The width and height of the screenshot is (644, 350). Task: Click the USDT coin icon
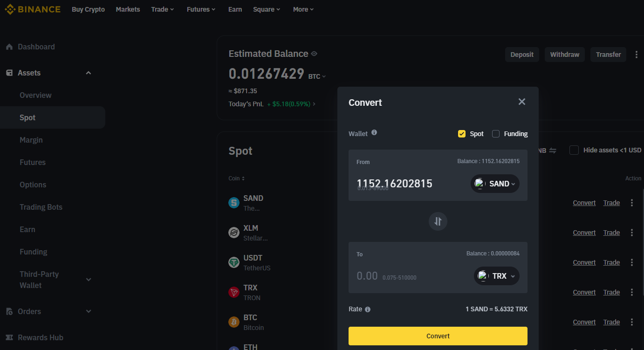pos(234,262)
